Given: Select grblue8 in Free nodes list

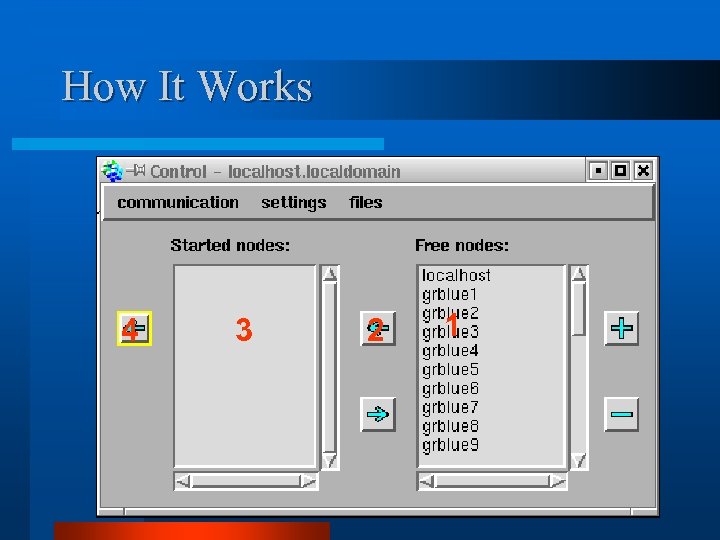Looking at the screenshot, I should [x=491, y=426].
